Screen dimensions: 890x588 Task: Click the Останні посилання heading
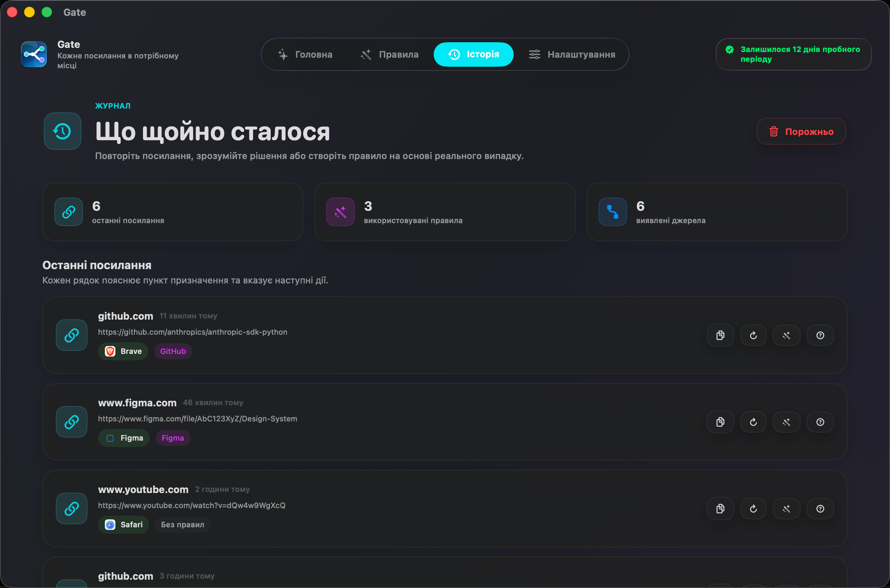pyautogui.click(x=97, y=265)
